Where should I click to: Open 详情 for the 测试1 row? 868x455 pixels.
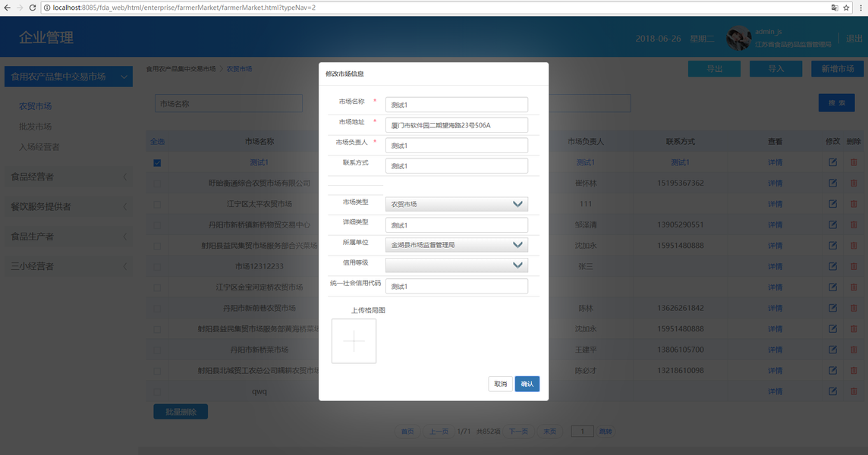[x=775, y=162]
